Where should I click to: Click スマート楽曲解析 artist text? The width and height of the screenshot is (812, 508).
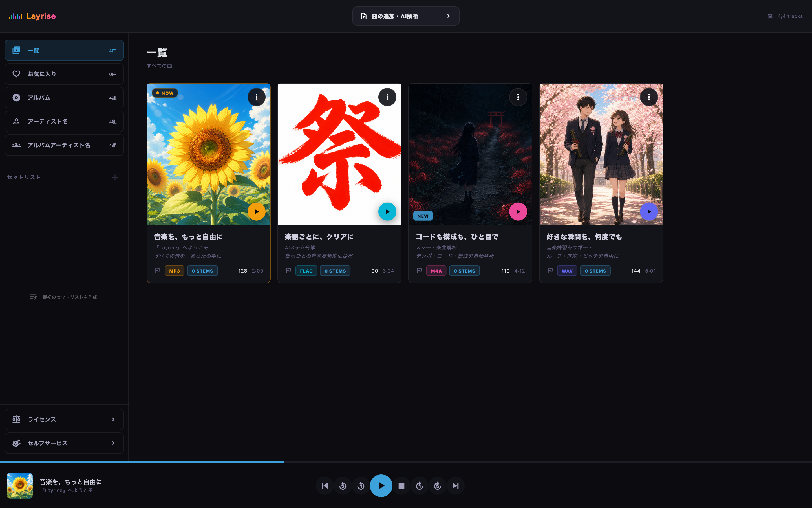[x=436, y=248]
